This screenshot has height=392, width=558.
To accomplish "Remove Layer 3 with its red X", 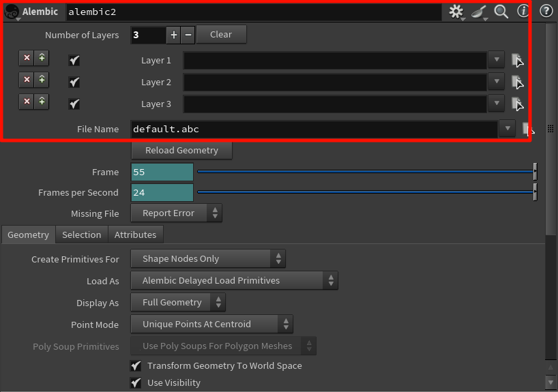I will tap(27, 102).
